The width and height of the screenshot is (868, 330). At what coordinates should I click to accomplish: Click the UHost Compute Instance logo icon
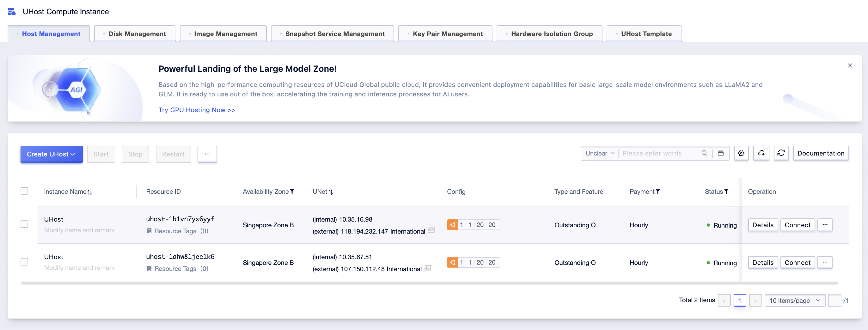pyautogui.click(x=12, y=12)
